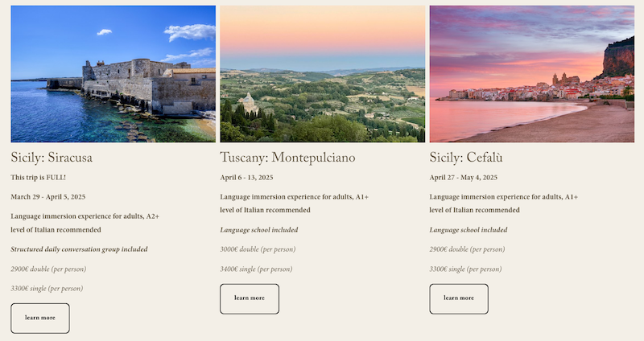Select the 2900€ double price under Cefalù
Viewport: 644px width, 341px height.
click(x=467, y=249)
